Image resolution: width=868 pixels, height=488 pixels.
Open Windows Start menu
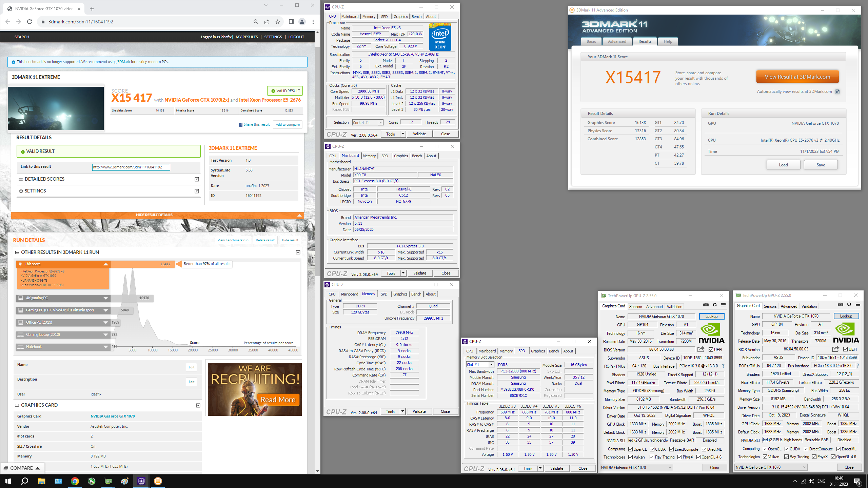tap(8, 481)
